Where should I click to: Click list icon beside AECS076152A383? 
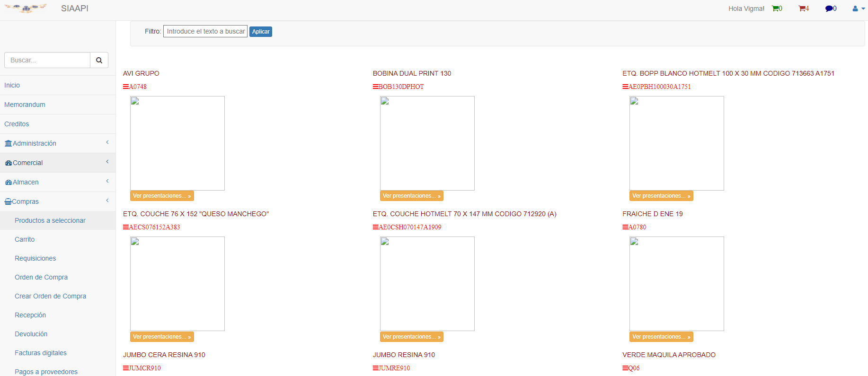click(126, 227)
